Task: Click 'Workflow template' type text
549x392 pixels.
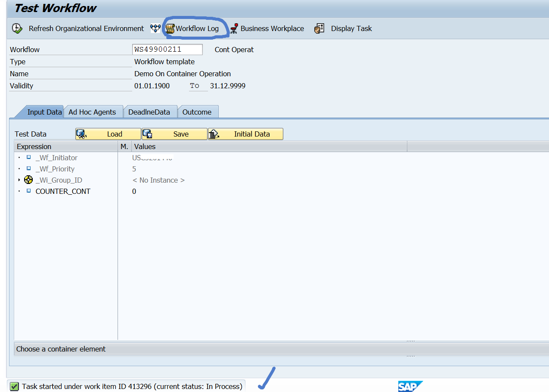Action: 164,62
